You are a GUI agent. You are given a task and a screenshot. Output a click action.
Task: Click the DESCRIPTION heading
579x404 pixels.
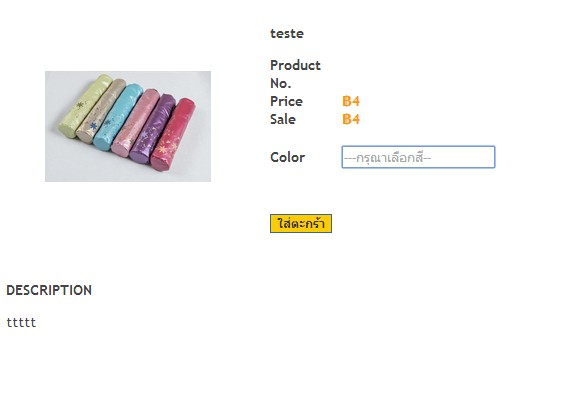49,290
